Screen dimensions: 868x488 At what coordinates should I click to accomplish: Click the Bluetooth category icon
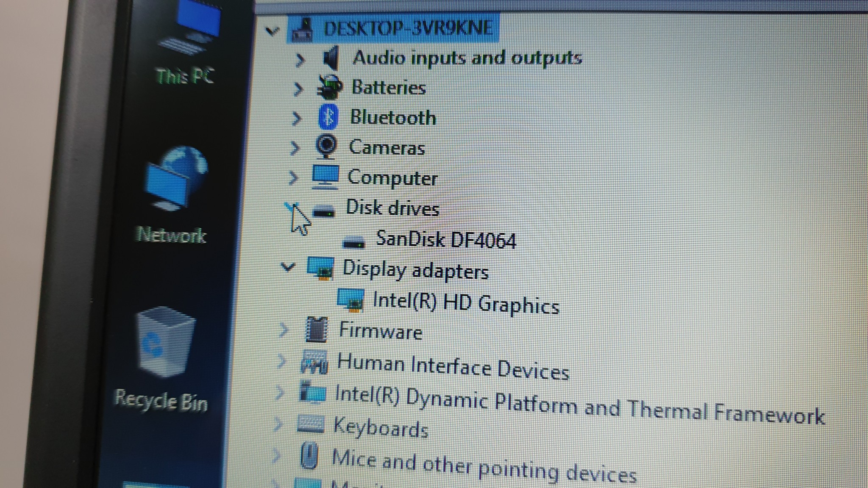pyautogui.click(x=328, y=116)
